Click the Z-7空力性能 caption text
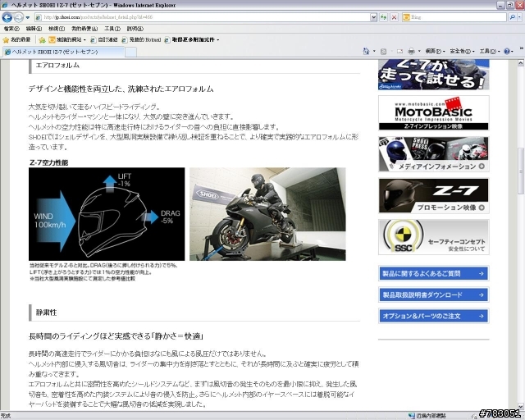The image size is (525, 420). pyautogui.click(x=49, y=162)
